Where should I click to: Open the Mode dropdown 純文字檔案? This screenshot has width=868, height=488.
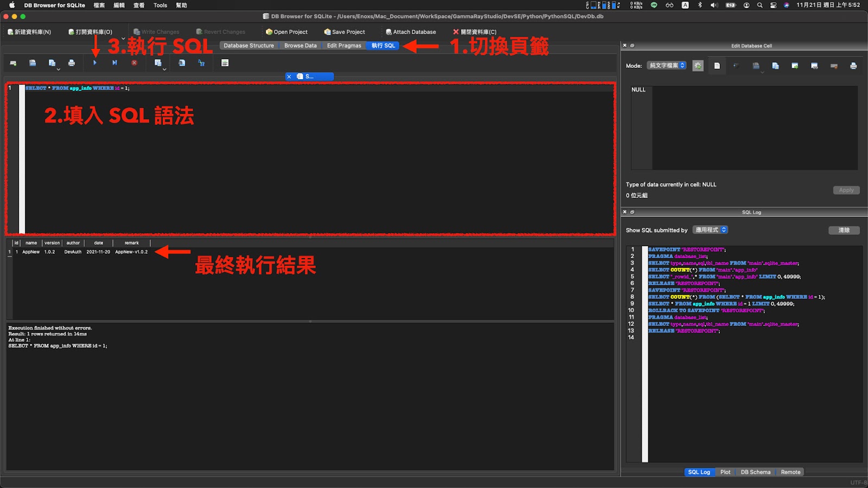[x=667, y=66]
